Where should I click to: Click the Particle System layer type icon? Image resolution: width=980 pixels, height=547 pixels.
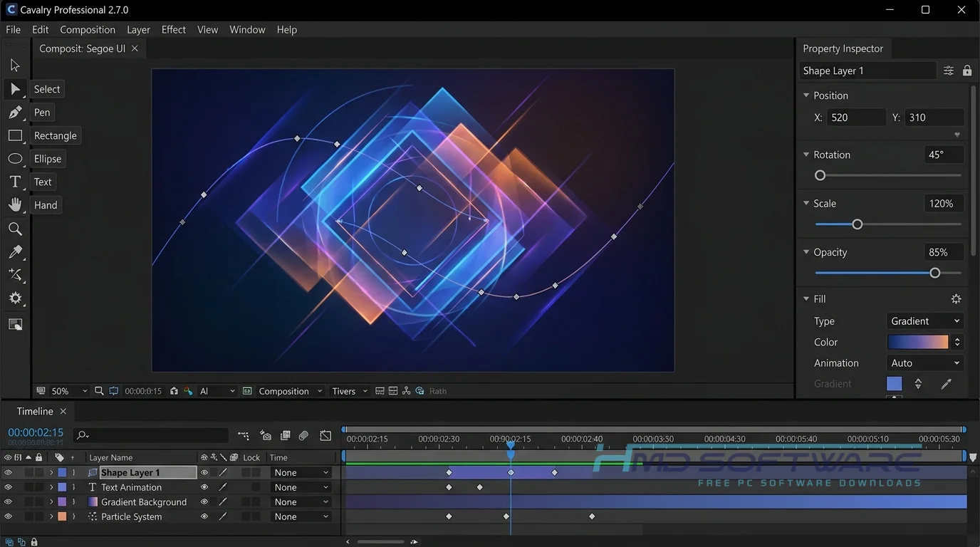pos(93,516)
